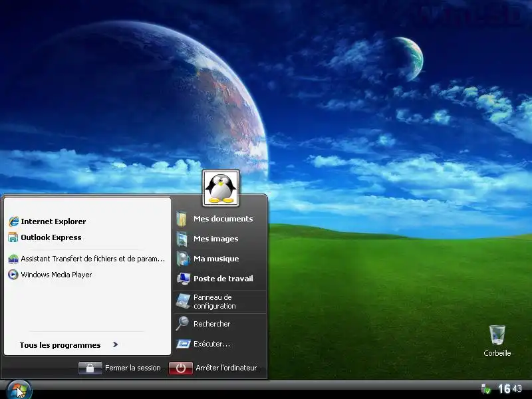Click the Exécuter run icon
The width and height of the screenshot is (532, 399).
coord(184,344)
